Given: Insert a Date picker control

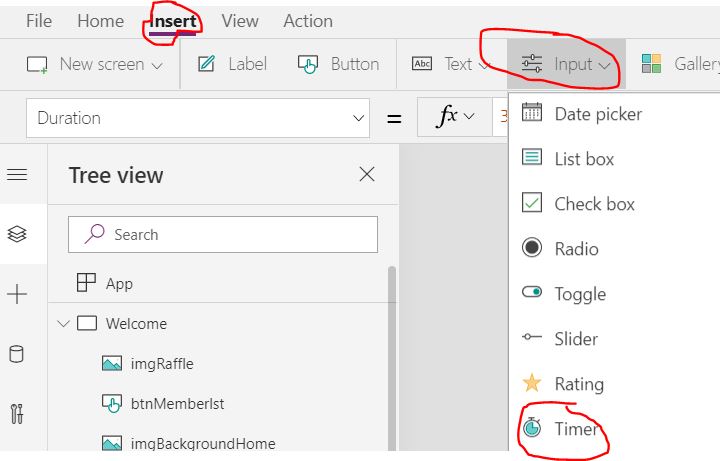Looking at the screenshot, I should [x=597, y=114].
